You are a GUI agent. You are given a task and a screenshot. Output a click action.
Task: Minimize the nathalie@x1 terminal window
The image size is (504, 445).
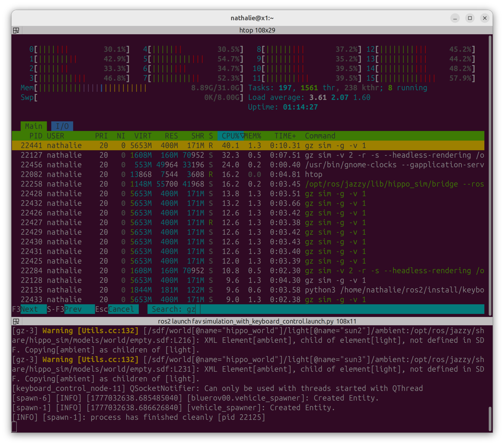coord(455,18)
